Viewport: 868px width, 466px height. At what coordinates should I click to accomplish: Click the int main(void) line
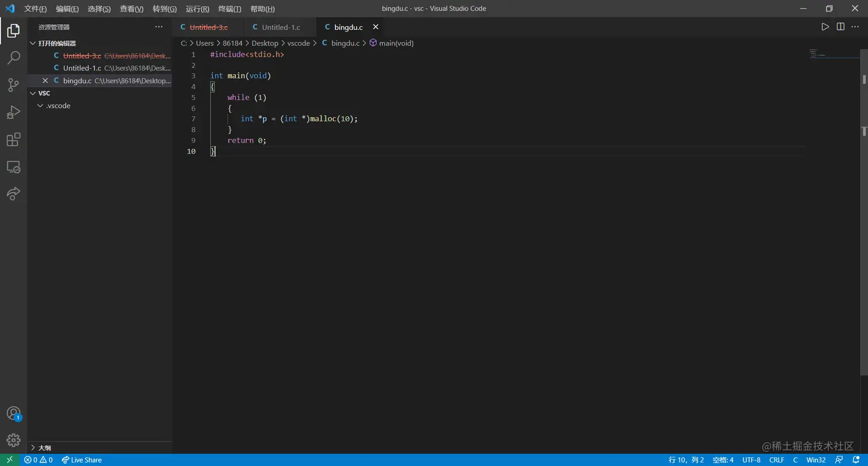240,76
